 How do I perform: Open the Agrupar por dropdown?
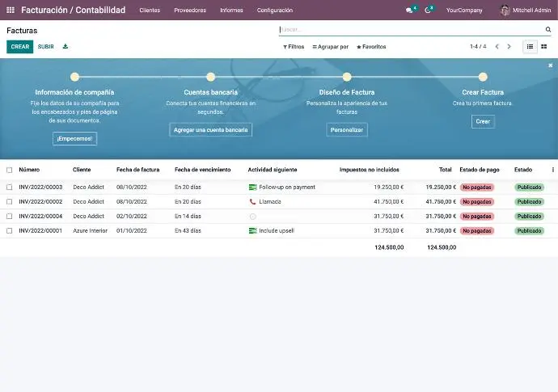(330, 47)
